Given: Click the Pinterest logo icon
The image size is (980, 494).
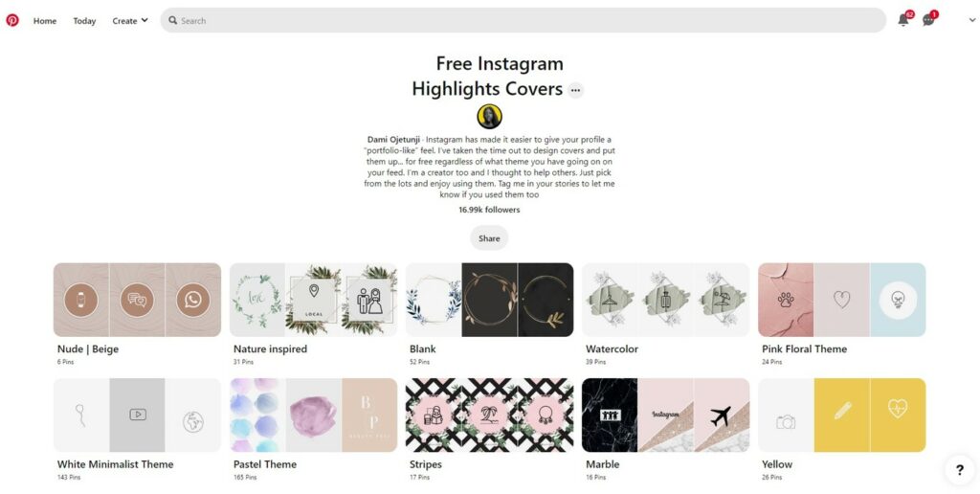Looking at the screenshot, I should [x=12, y=20].
